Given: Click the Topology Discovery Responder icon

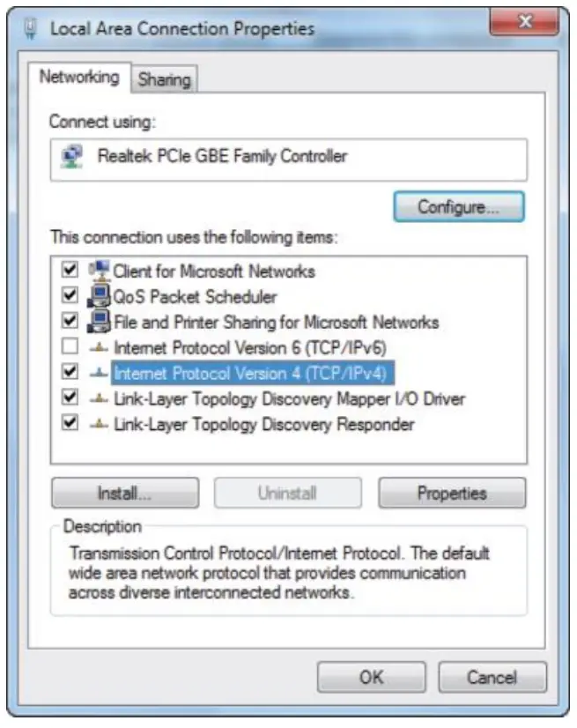Looking at the screenshot, I should tap(99, 423).
